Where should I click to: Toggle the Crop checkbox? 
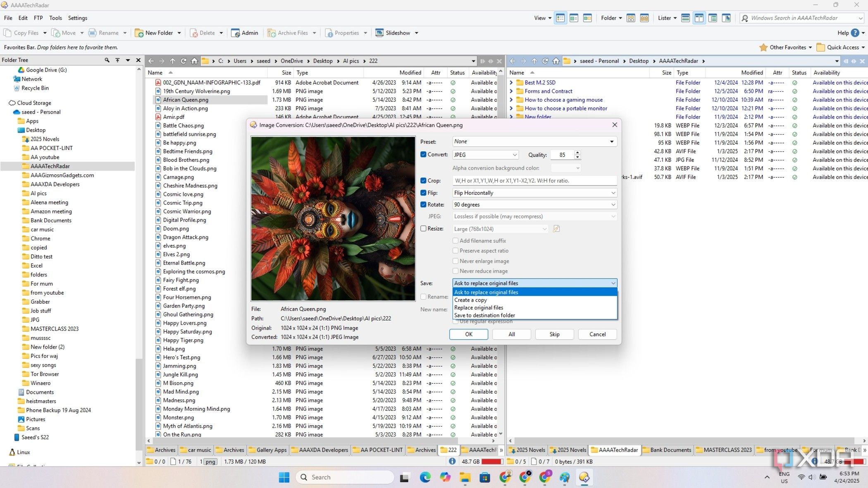(423, 180)
